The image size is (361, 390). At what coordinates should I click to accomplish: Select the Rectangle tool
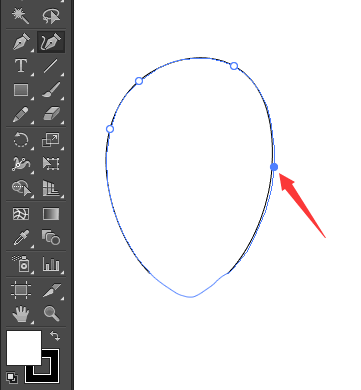point(21,90)
